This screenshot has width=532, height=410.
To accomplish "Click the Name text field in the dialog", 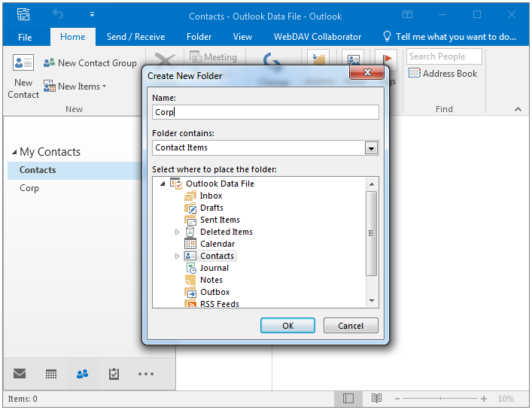I will point(266,112).
